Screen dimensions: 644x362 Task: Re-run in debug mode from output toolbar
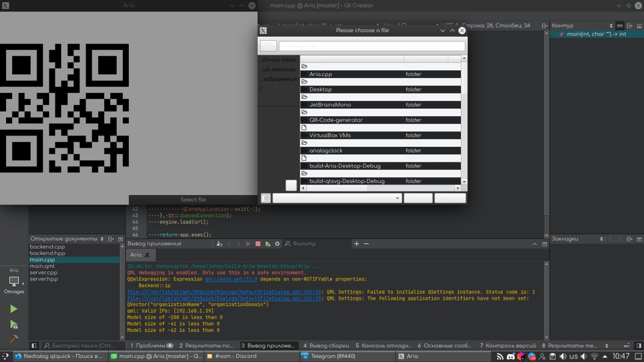pos(268,244)
